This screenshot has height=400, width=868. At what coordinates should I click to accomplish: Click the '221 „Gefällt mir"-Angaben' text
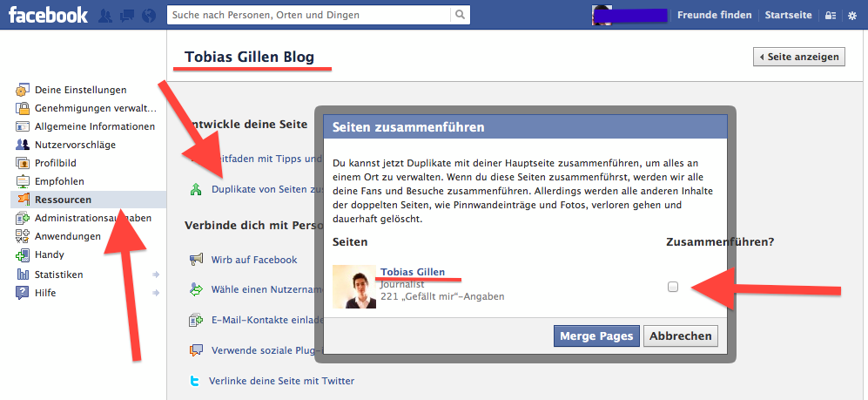pyautogui.click(x=442, y=296)
